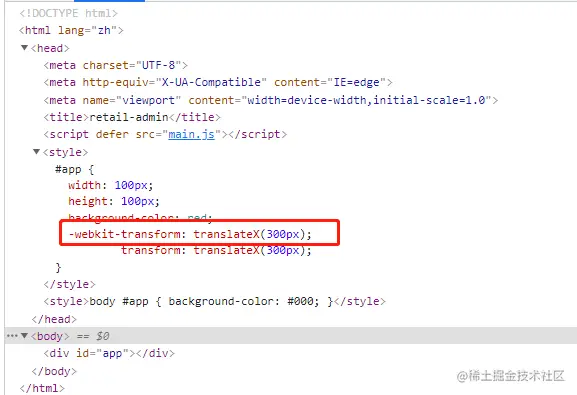Select the title retail-admin line

pyautogui.click(x=132, y=117)
